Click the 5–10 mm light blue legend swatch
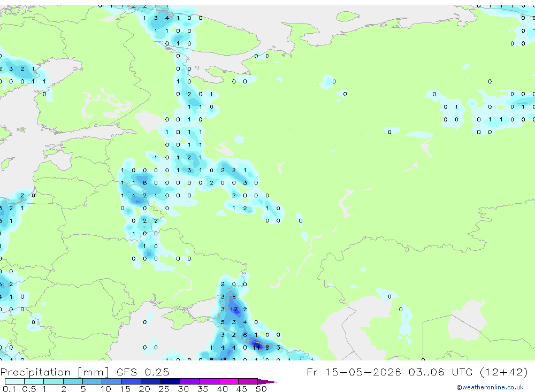The image size is (535, 392). coord(92,381)
